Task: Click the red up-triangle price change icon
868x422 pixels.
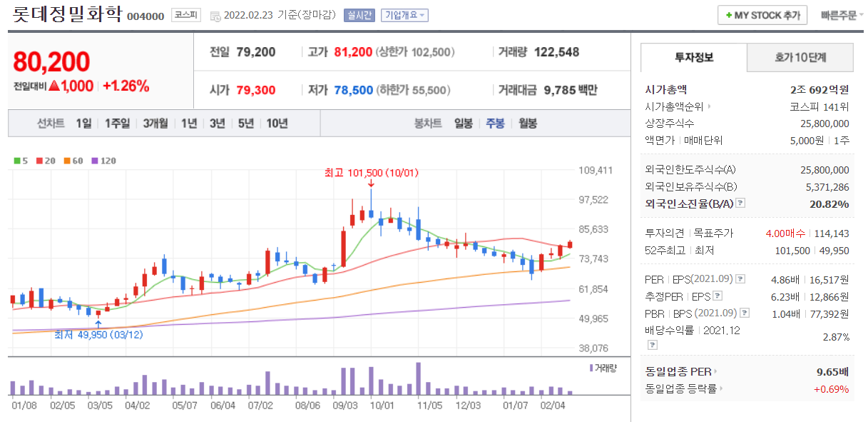Action: tap(54, 86)
